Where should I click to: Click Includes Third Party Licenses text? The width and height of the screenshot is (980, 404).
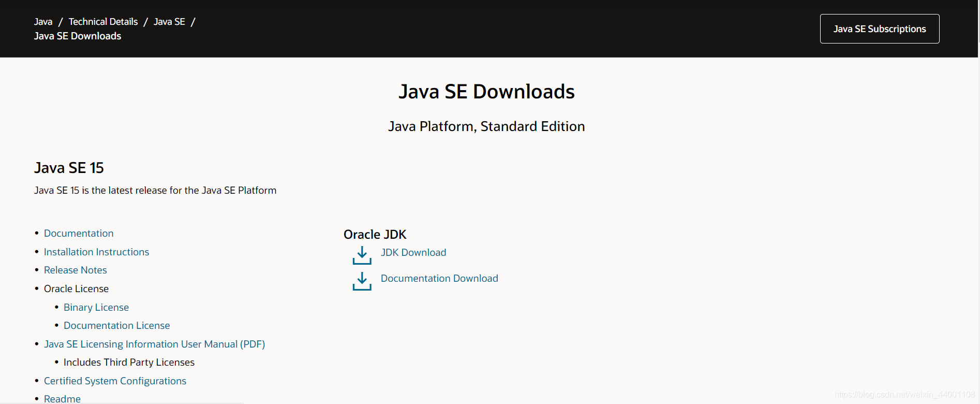[129, 362]
